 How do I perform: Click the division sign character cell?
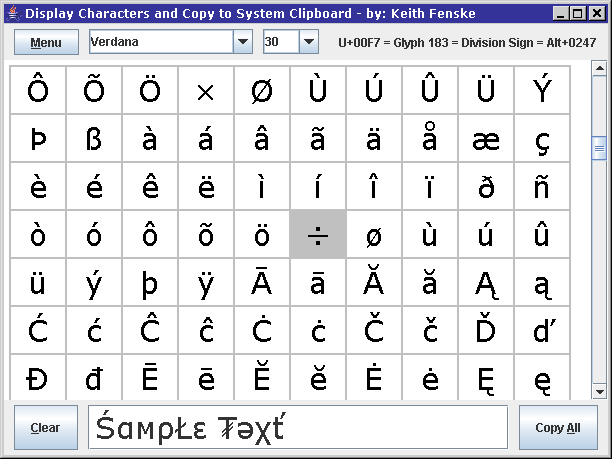[x=318, y=235]
